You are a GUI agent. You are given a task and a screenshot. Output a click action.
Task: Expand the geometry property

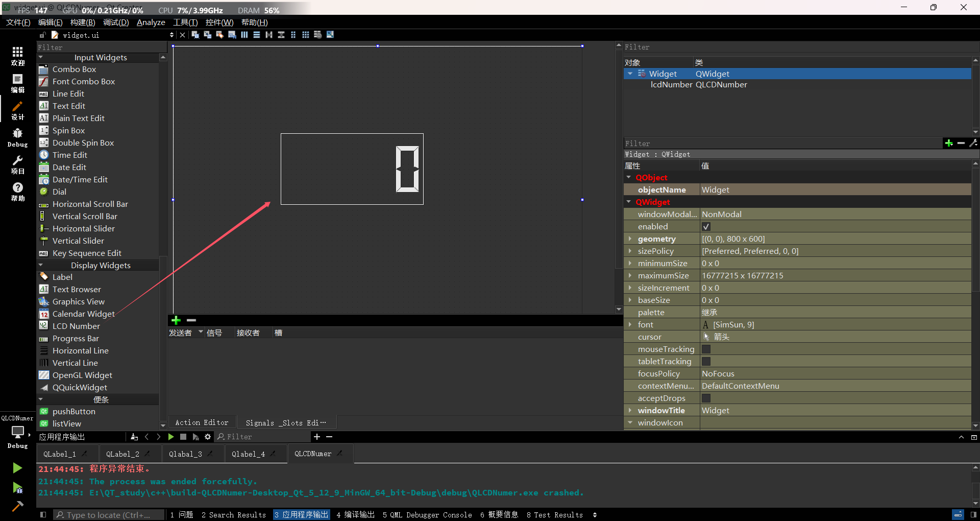point(630,239)
